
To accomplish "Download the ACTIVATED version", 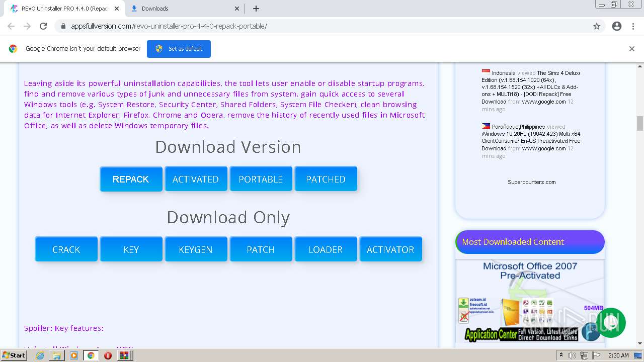I will point(196,179).
